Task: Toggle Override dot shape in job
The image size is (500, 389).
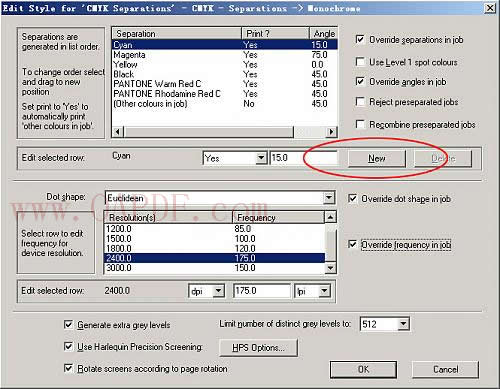Action: (352, 198)
